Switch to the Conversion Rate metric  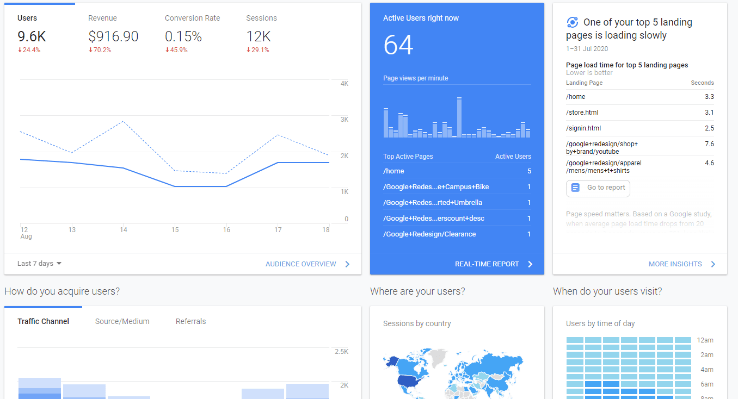click(192, 34)
